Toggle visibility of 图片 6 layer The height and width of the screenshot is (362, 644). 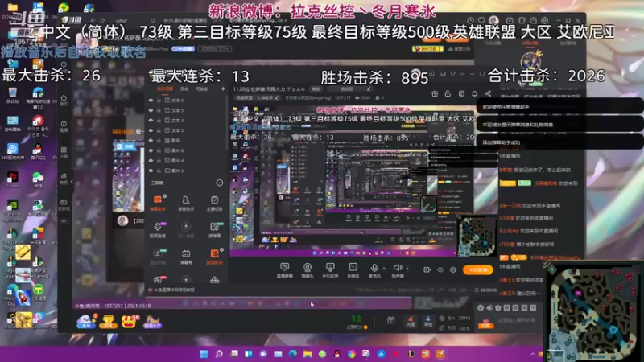coord(151,150)
